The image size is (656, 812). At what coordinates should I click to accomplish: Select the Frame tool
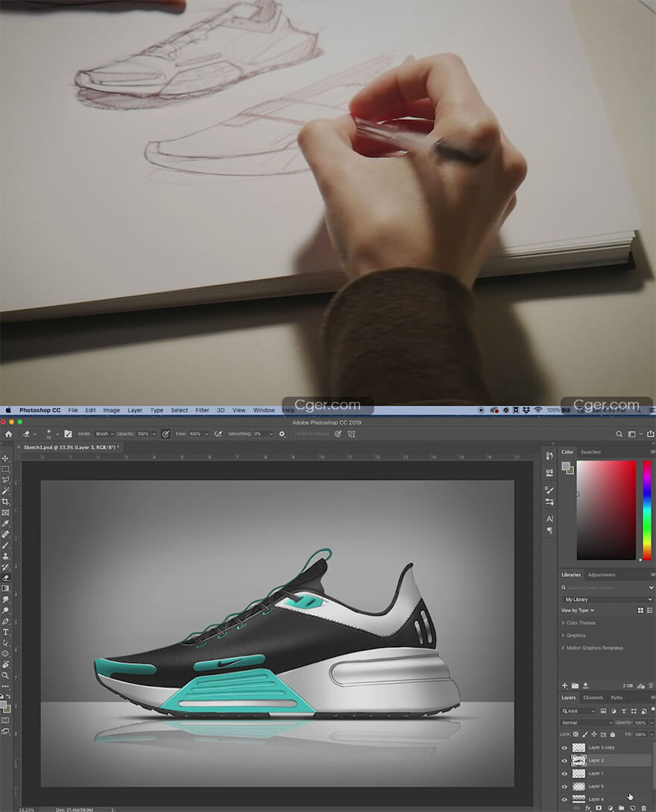pos(6,513)
